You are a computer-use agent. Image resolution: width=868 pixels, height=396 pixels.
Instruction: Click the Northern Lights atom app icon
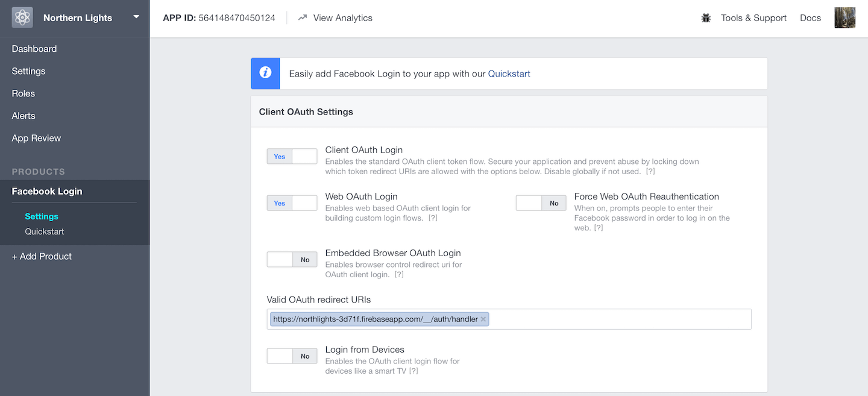[22, 17]
